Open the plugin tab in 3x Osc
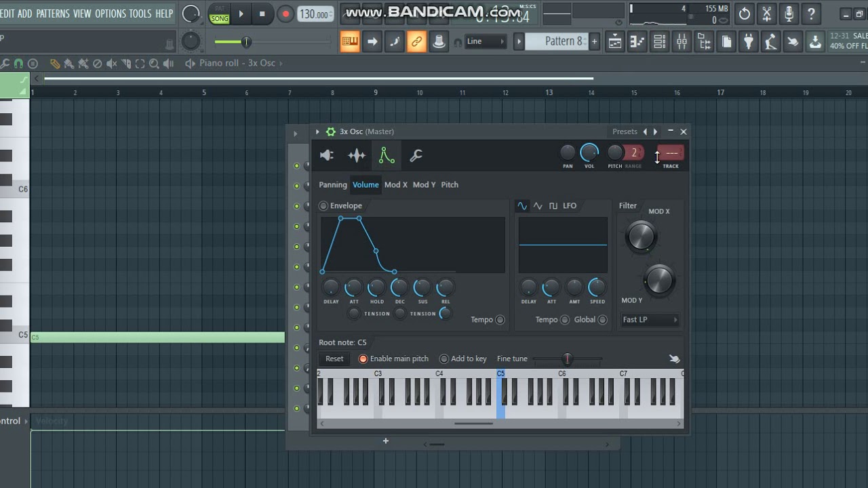Image resolution: width=868 pixels, height=488 pixels. click(327, 156)
